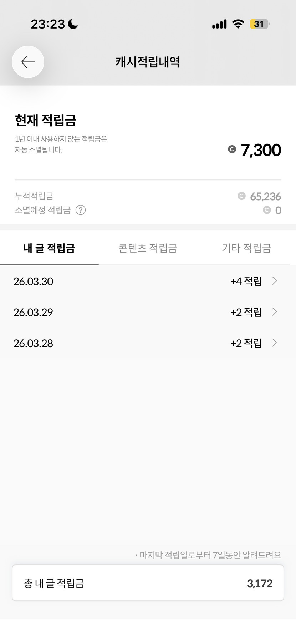296x644 pixels.
Task: Expand the 26.03.30 entry chevron
Action: (275, 281)
